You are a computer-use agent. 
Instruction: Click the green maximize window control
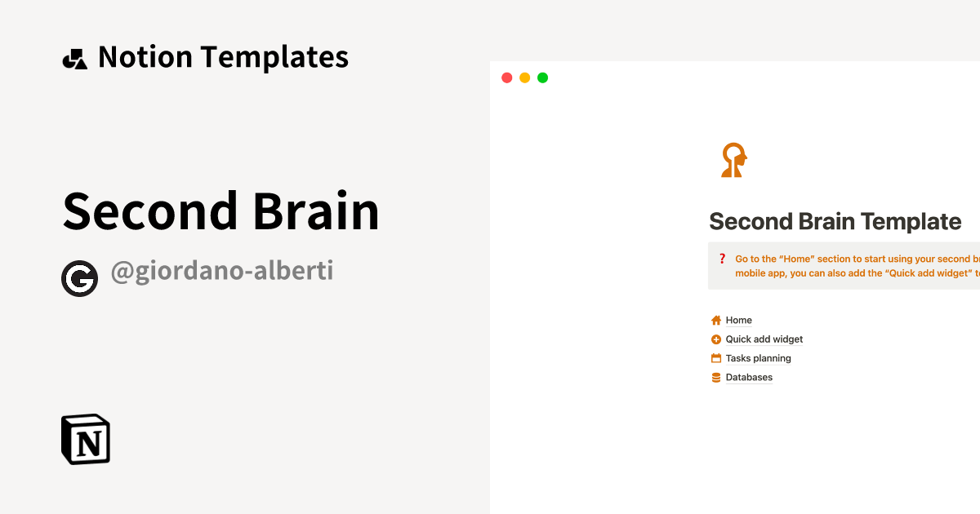point(542,78)
